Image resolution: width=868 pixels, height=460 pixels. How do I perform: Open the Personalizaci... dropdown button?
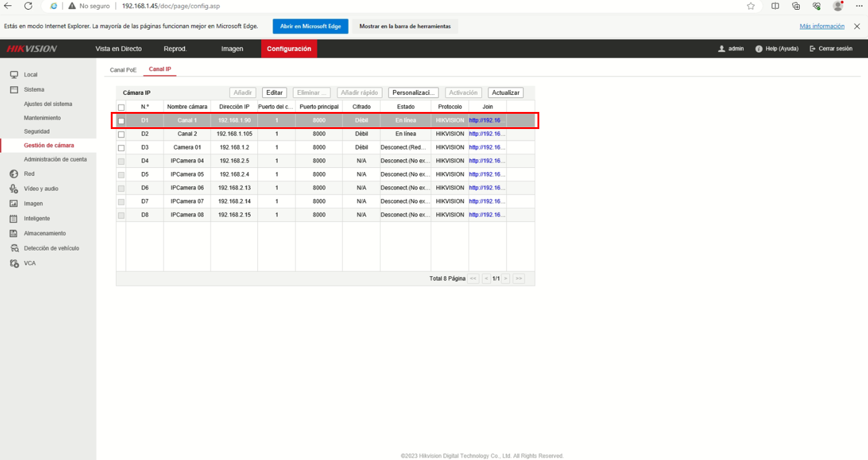(413, 92)
